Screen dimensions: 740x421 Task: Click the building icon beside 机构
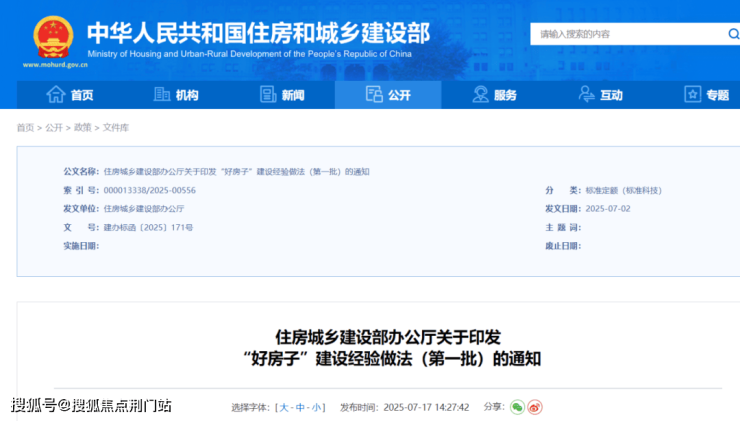pyautogui.click(x=162, y=94)
